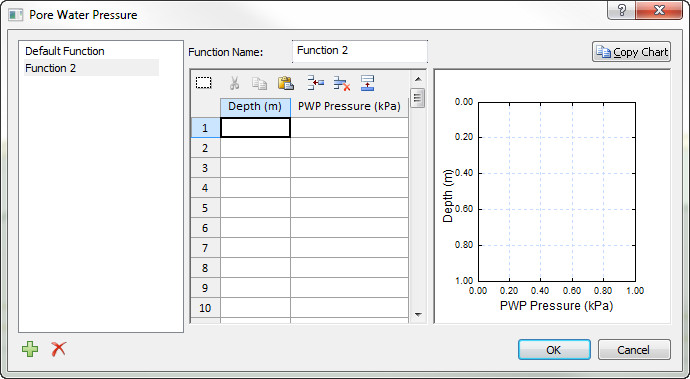The height and width of the screenshot is (379, 690).
Task: Select row header 10
Action: pyautogui.click(x=205, y=308)
